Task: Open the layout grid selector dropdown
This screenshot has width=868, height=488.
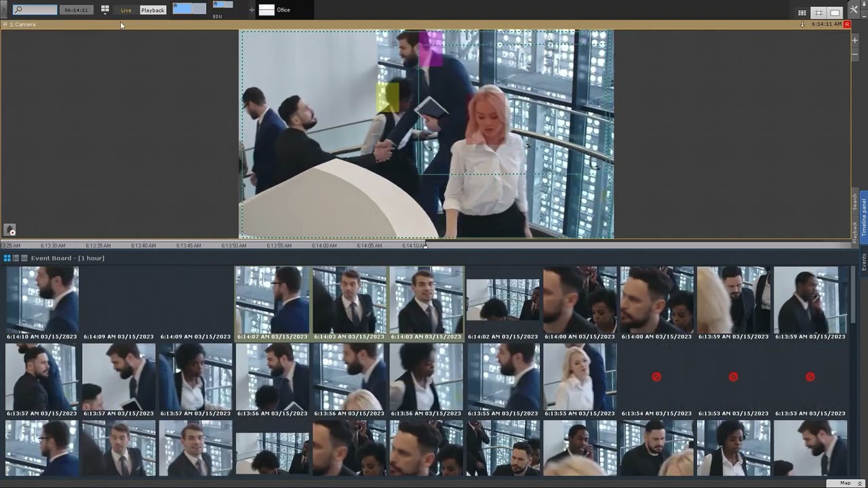Action: [x=105, y=10]
